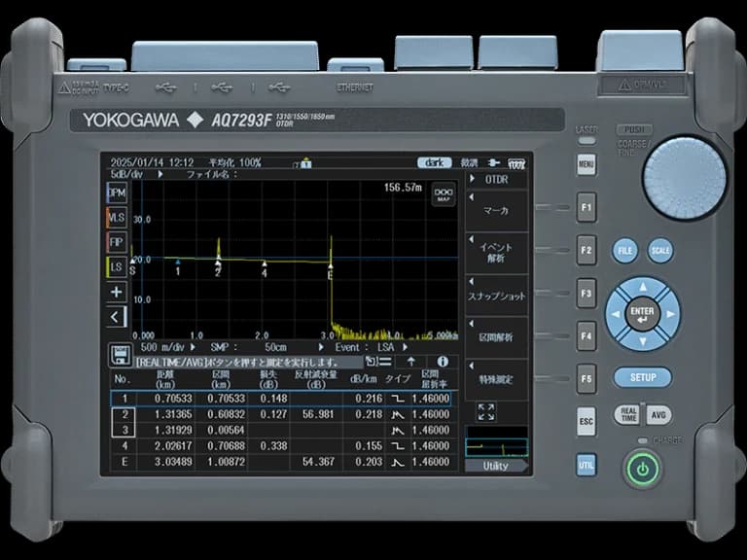Select event row 4 with distance 2.02617
Image resolution: width=747 pixels, height=560 pixels.
click(x=281, y=445)
